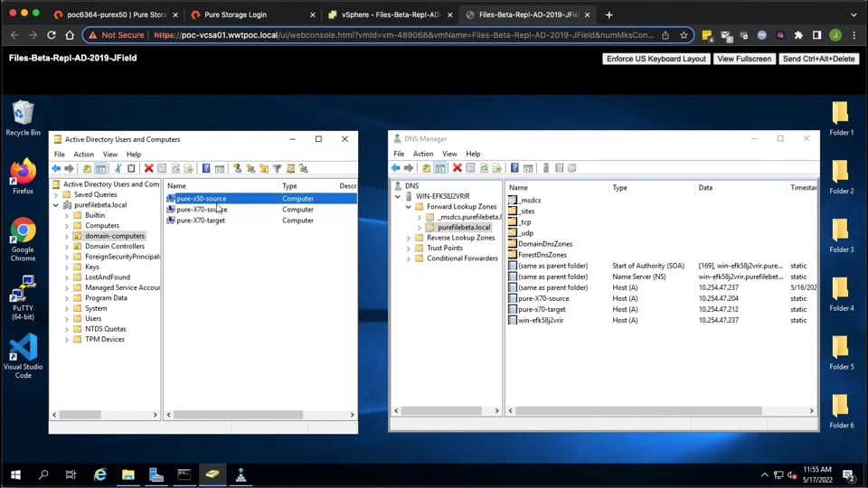Switch to vSphere Files-Beta-Repl-AD browser tab

pos(391,15)
